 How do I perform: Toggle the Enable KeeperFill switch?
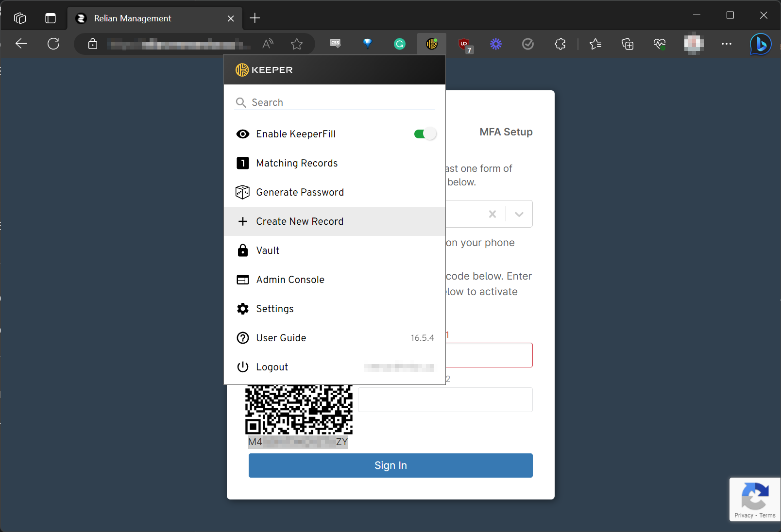pyautogui.click(x=425, y=134)
